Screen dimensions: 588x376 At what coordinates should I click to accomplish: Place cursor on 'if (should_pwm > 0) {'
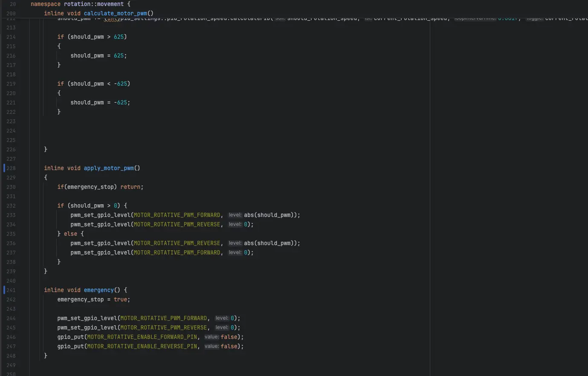click(92, 206)
